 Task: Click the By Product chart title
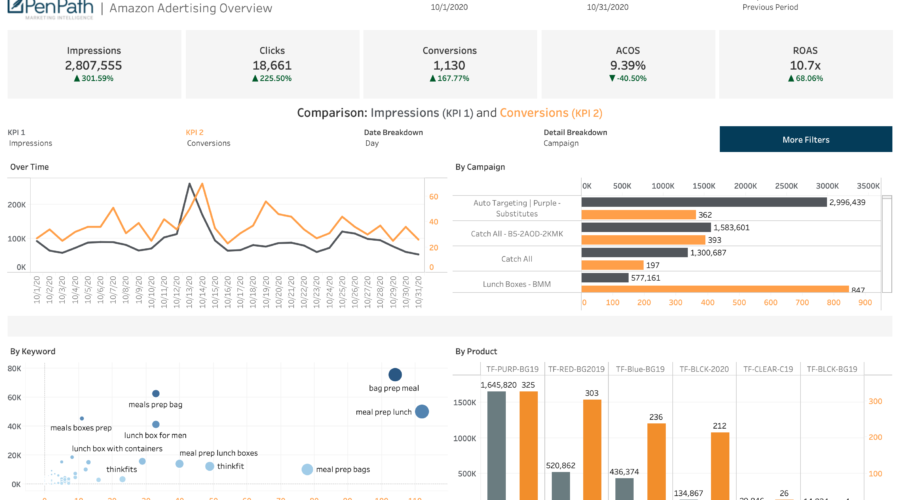click(476, 351)
